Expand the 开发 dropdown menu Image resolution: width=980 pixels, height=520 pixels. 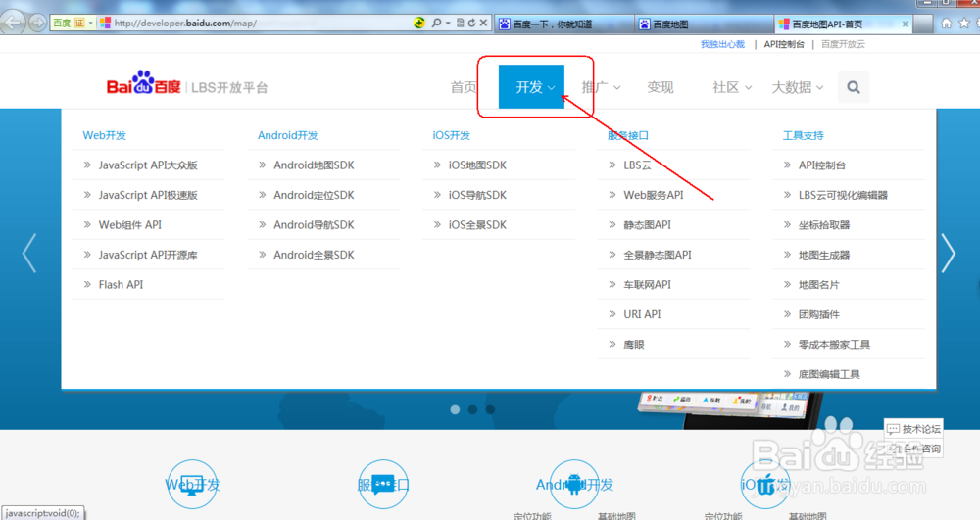(x=531, y=87)
